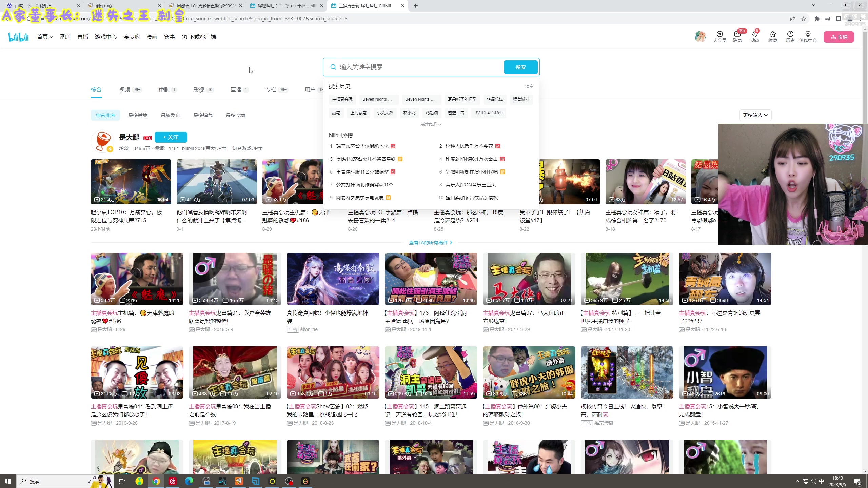Sort results by 最多播放

click(x=138, y=115)
